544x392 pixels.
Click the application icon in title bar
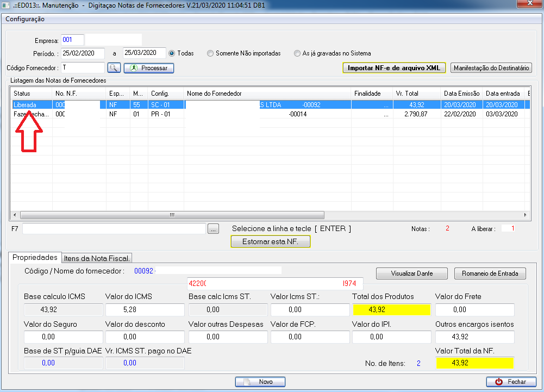[6, 5]
